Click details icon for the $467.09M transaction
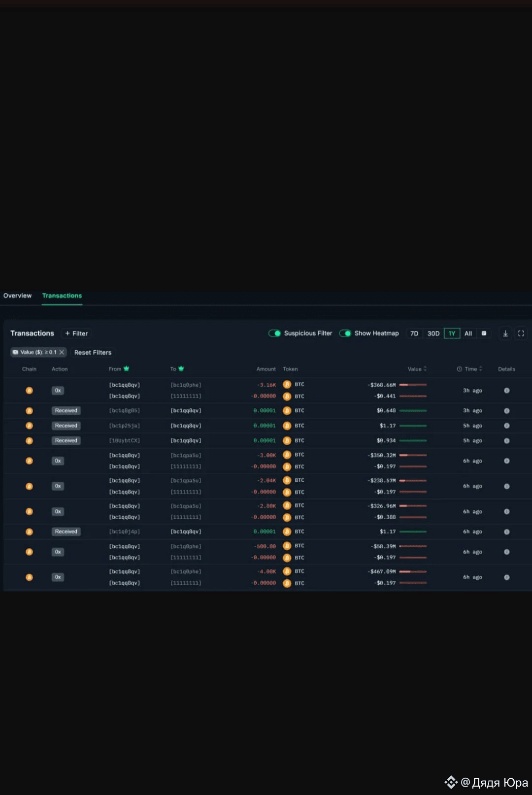This screenshot has width=532, height=795. tap(506, 577)
